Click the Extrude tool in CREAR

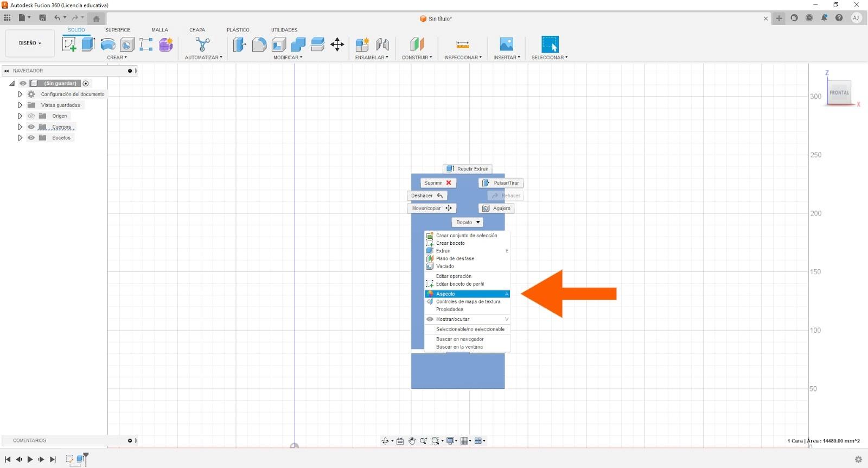(88, 44)
